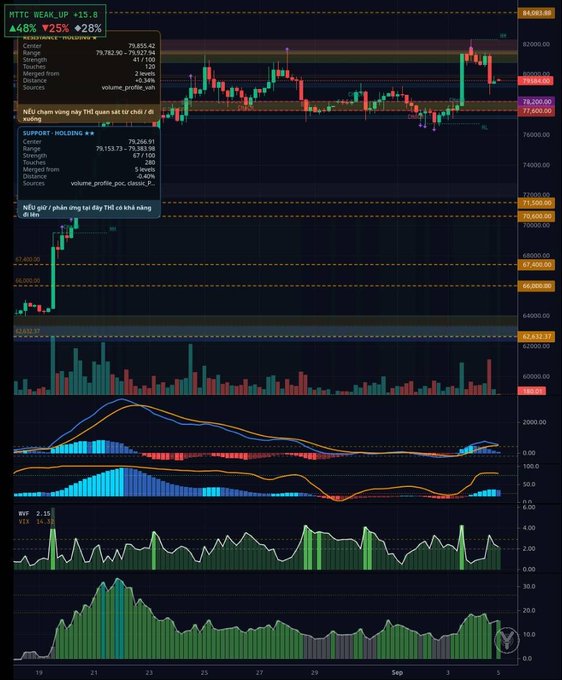Click the date label 29 on time axis

point(314,673)
